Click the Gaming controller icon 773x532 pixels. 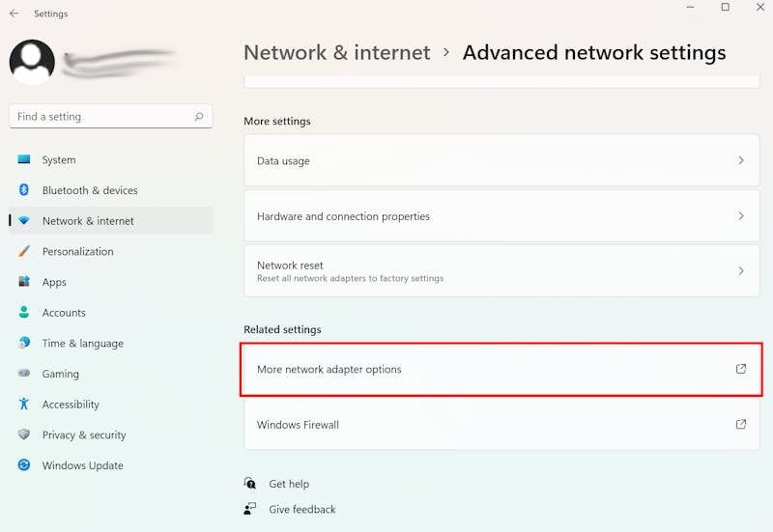tap(23, 373)
